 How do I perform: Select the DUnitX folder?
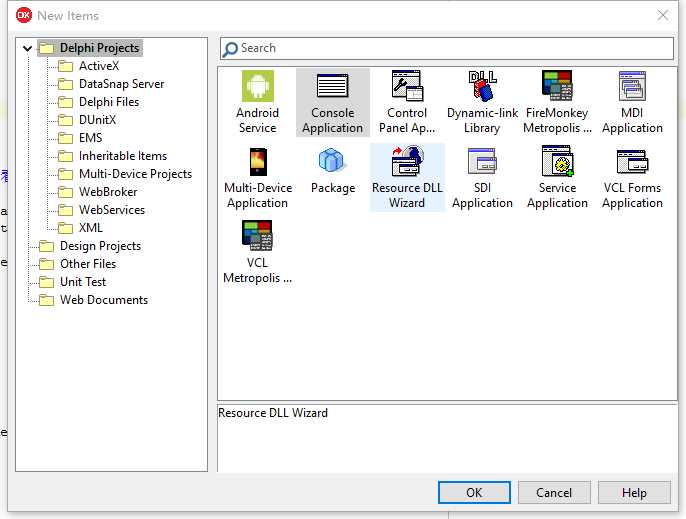[97, 120]
